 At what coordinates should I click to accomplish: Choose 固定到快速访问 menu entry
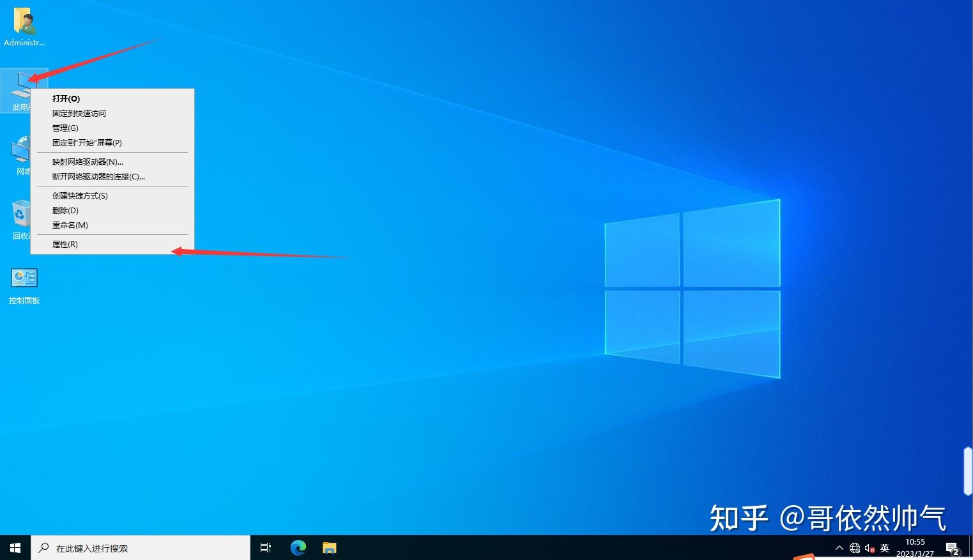coord(112,114)
